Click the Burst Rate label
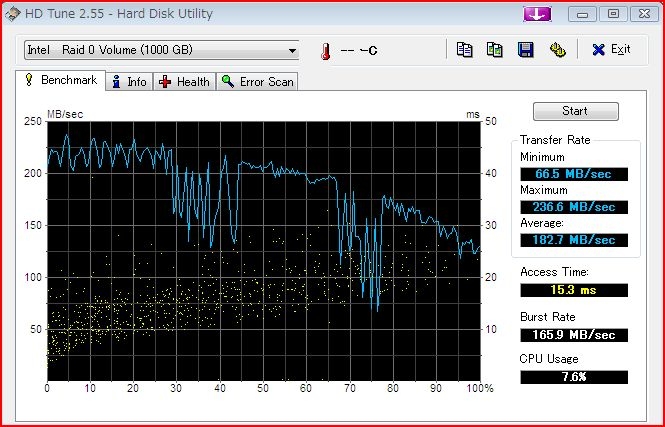Image resolution: width=665 pixels, height=427 pixels. point(547,317)
